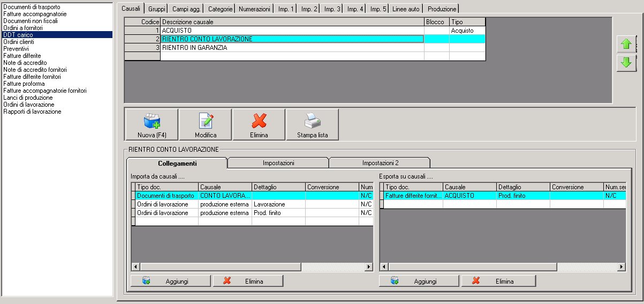Open the Gruppi tab
The image size is (644, 304).
[x=157, y=9]
